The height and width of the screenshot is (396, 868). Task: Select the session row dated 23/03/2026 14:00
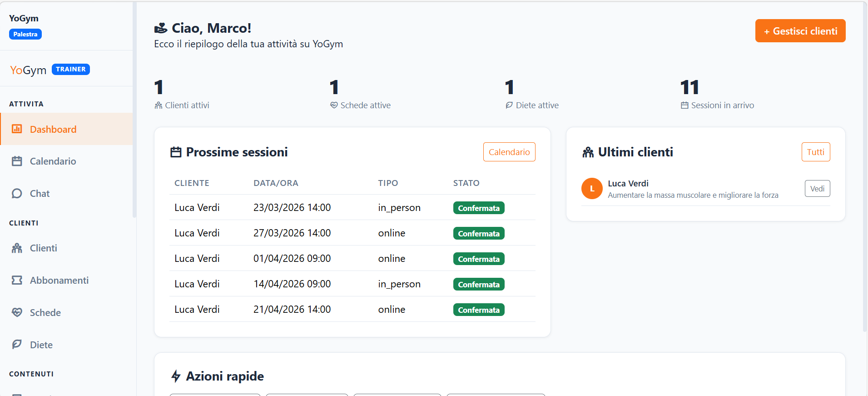[292, 208]
